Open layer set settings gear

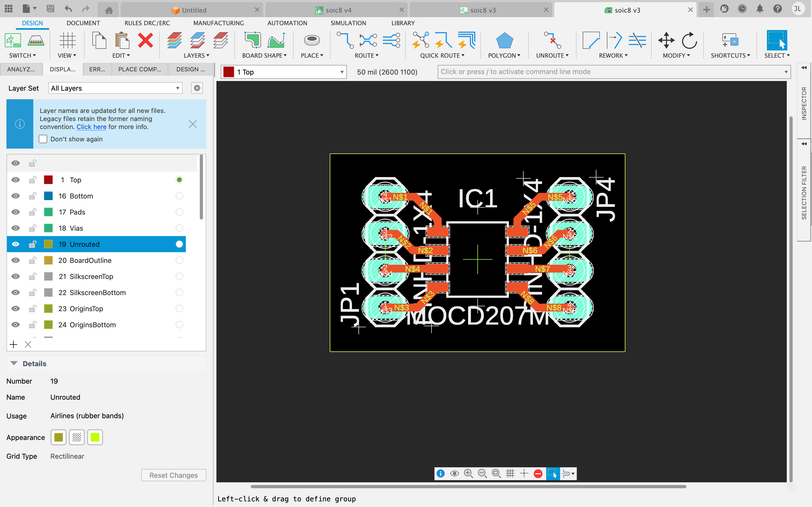click(197, 88)
